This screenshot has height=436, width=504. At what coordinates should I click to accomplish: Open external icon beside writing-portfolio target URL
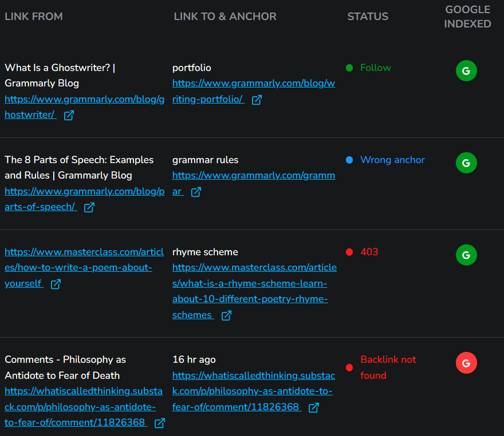coord(257,100)
